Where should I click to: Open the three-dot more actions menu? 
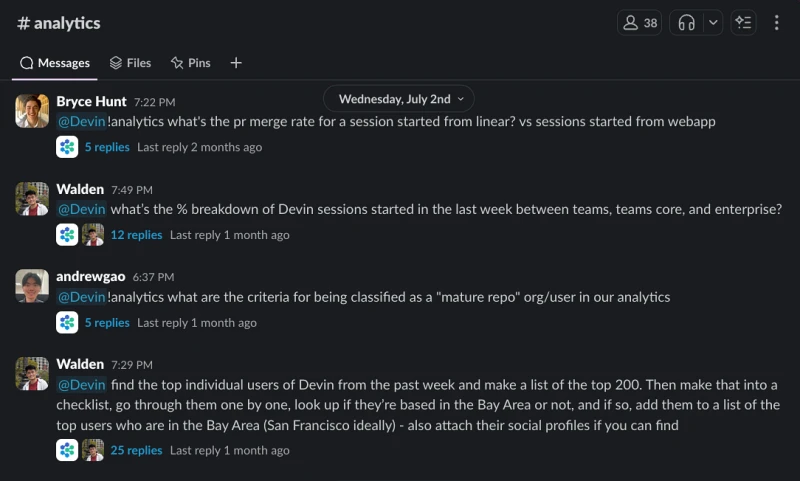[x=777, y=23]
